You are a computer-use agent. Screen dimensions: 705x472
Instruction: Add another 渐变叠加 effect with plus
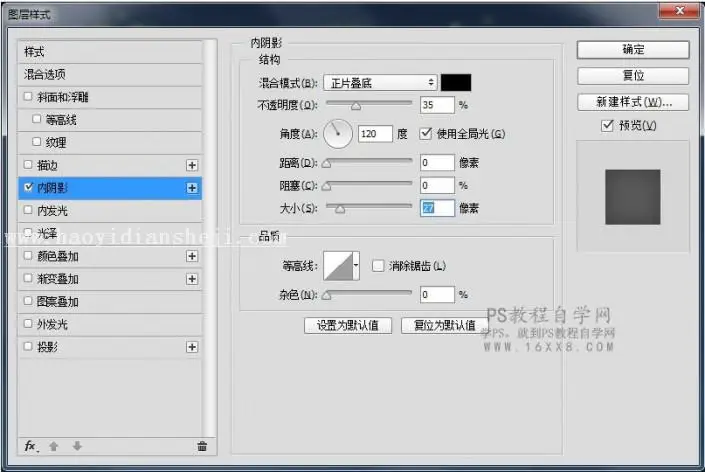click(192, 279)
